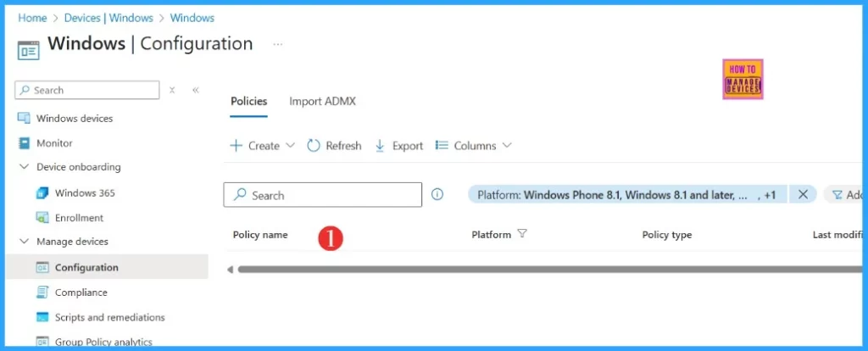The image size is (868, 351).
Task: Click the Enrollment icon
Action: 42,218
